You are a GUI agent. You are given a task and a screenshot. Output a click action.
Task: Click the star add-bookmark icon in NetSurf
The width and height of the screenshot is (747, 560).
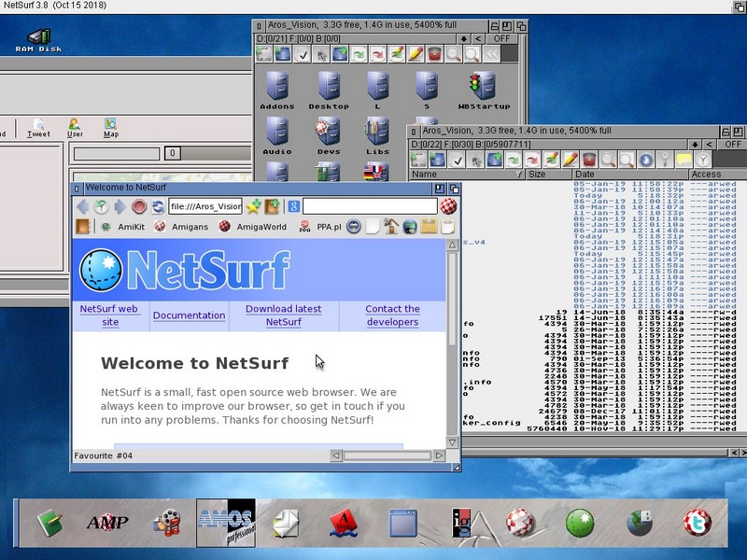pos(253,207)
